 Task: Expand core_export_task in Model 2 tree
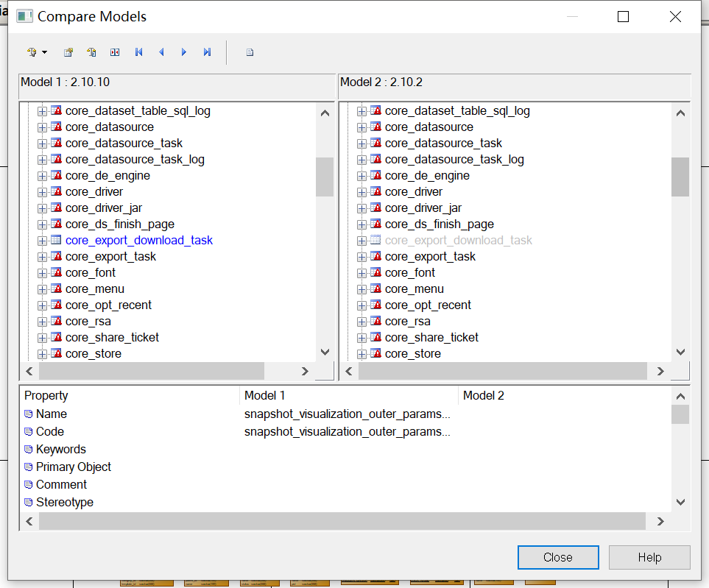pyautogui.click(x=361, y=256)
